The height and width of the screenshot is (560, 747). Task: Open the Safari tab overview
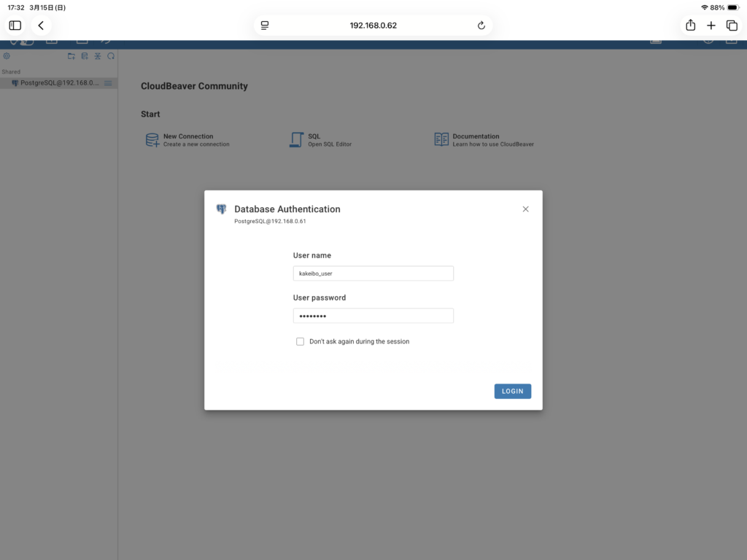coord(732,26)
